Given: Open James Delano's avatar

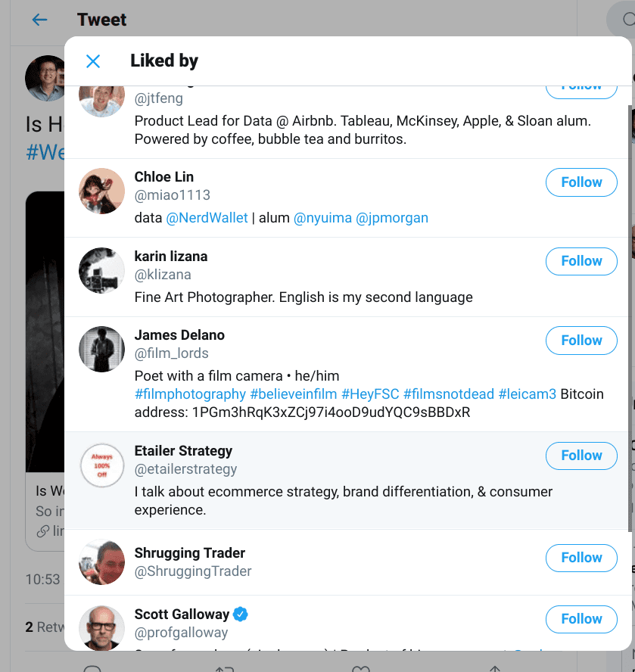Looking at the screenshot, I should point(101,349).
